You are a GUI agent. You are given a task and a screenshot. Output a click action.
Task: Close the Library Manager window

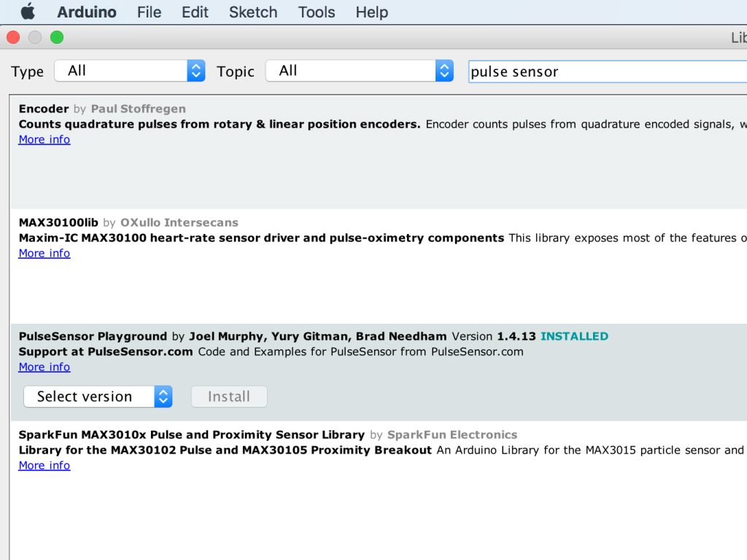(13, 37)
